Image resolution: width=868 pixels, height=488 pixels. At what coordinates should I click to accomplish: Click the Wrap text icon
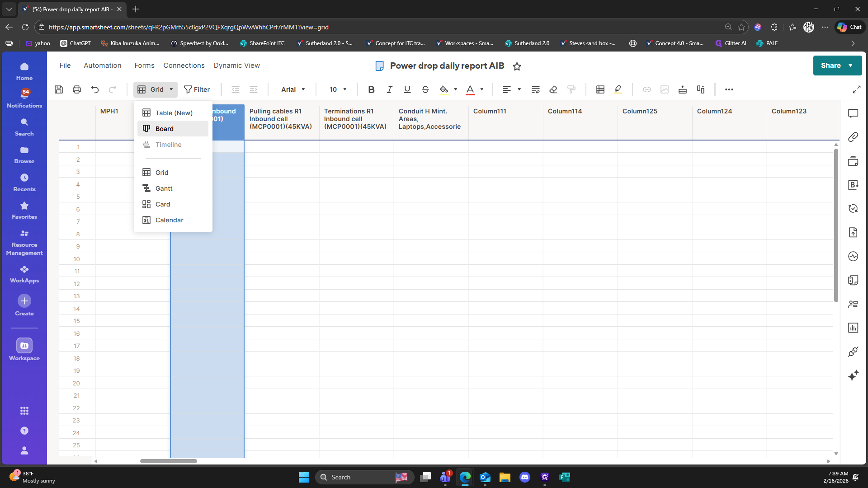coord(536,89)
